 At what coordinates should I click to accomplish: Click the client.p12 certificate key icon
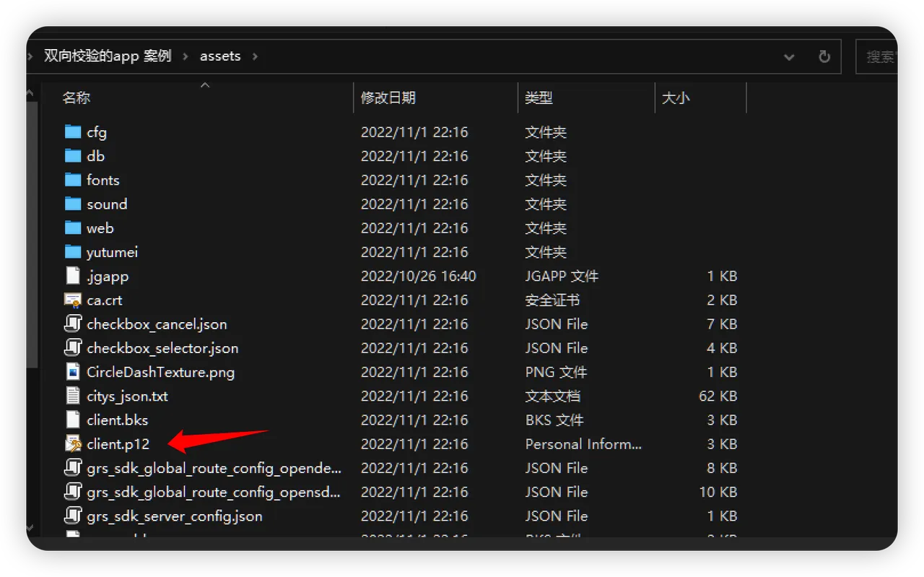point(73,444)
